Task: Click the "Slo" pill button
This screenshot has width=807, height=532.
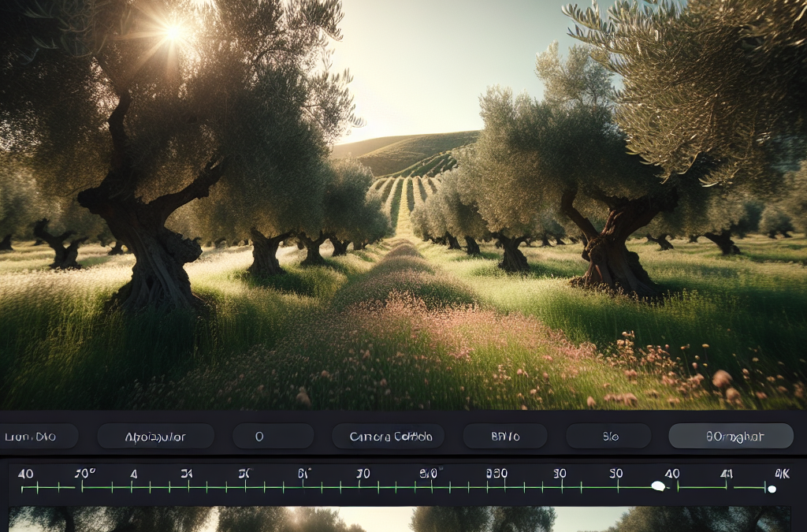Action: [608, 437]
